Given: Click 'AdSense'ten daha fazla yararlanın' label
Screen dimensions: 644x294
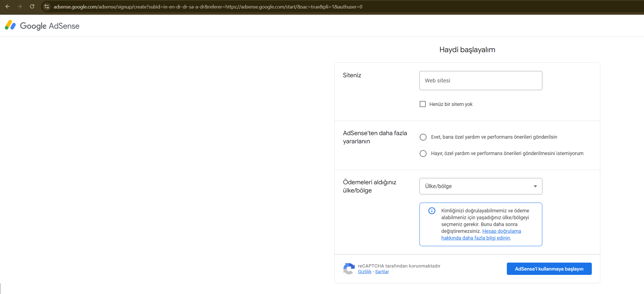Looking at the screenshot, I should tap(375, 137).
